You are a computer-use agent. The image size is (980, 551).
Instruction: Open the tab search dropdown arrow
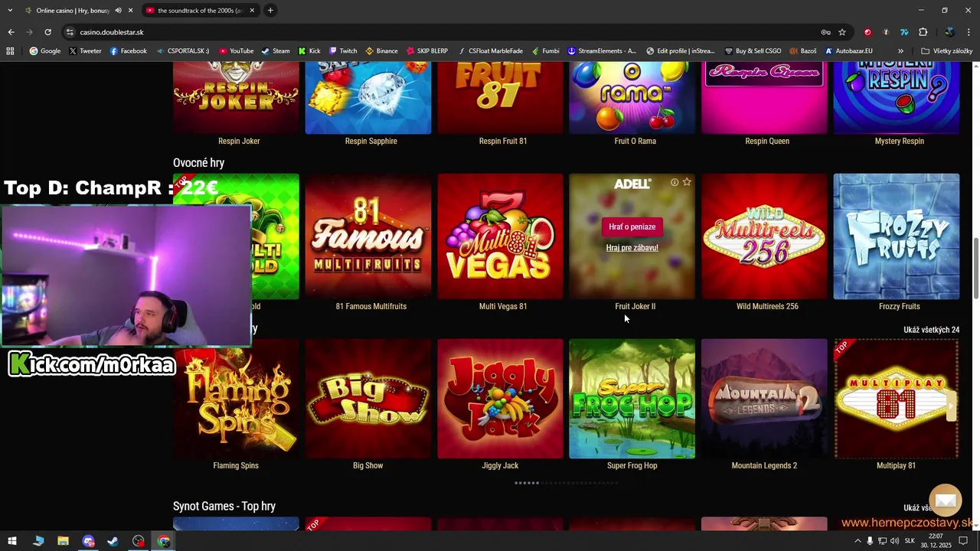pos(10,11)
